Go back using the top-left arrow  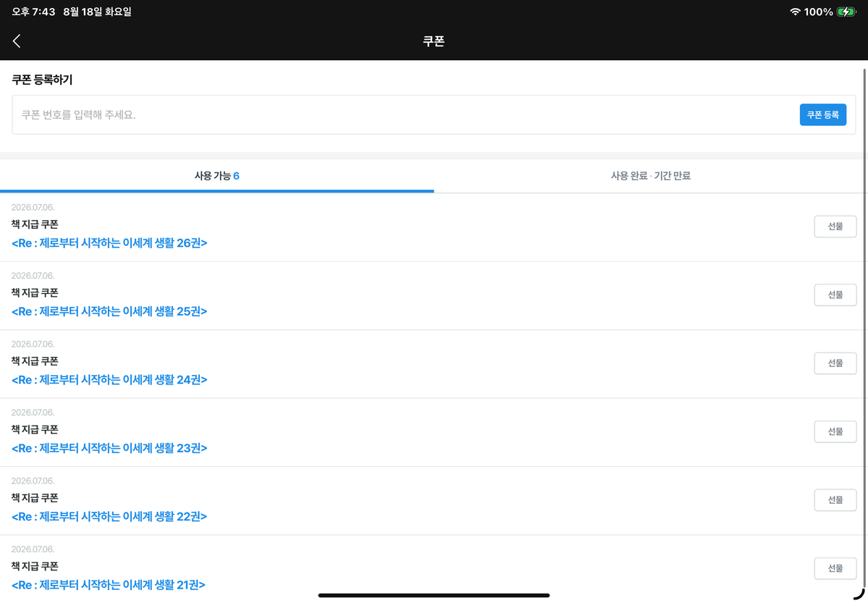coord(17,41)
